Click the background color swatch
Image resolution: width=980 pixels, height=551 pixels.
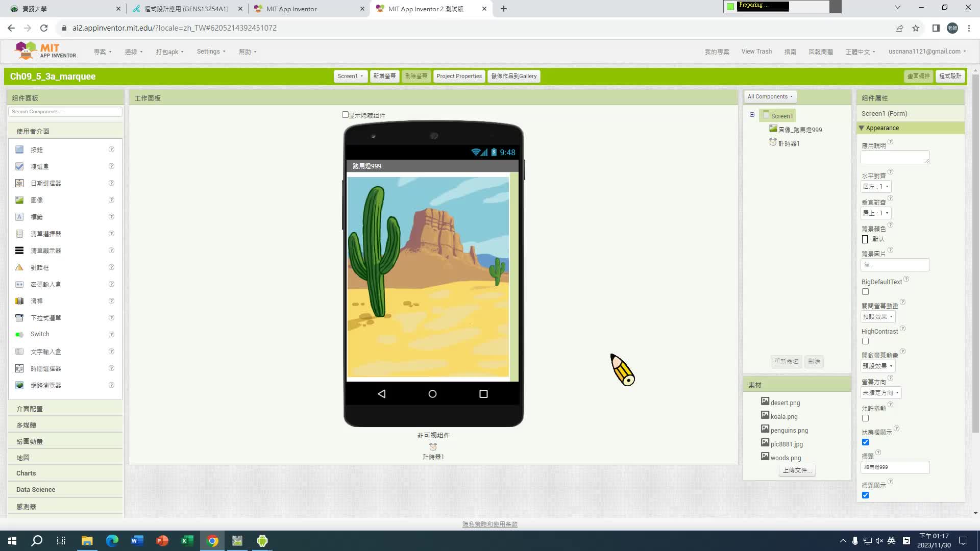click(865, 239)
